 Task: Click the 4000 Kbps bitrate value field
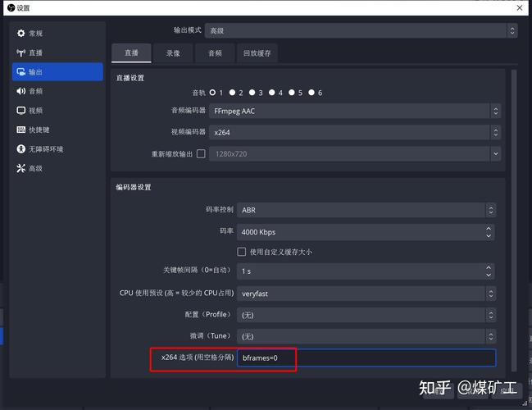pos(366,232)
